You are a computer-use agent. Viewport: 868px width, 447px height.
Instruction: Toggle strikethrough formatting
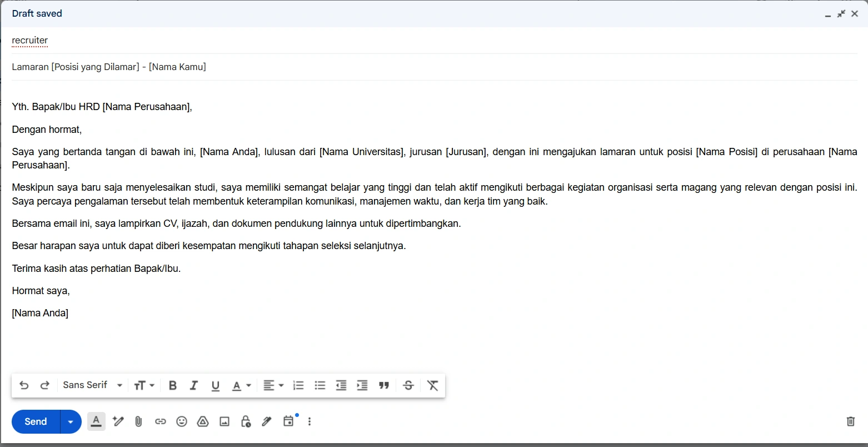point(408,385)
